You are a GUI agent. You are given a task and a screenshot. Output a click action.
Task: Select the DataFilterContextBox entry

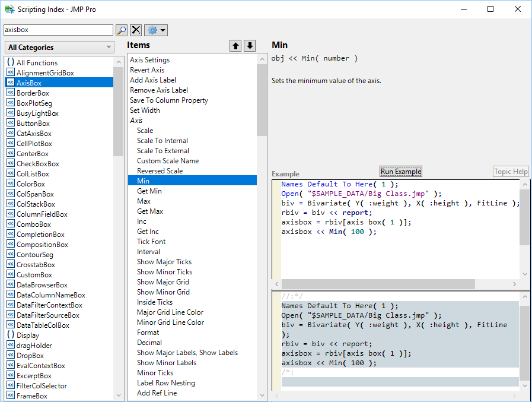coord(50,305)
